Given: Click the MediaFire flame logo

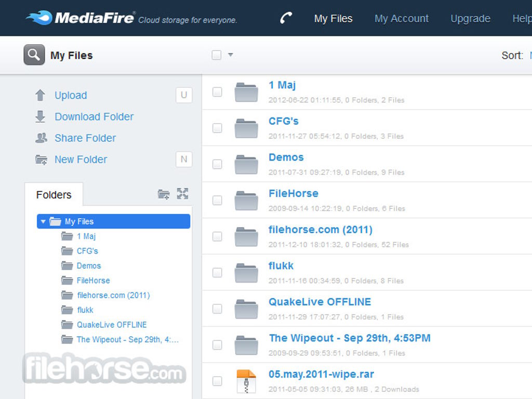Looking at the screenshot, I should pos(39,18).
